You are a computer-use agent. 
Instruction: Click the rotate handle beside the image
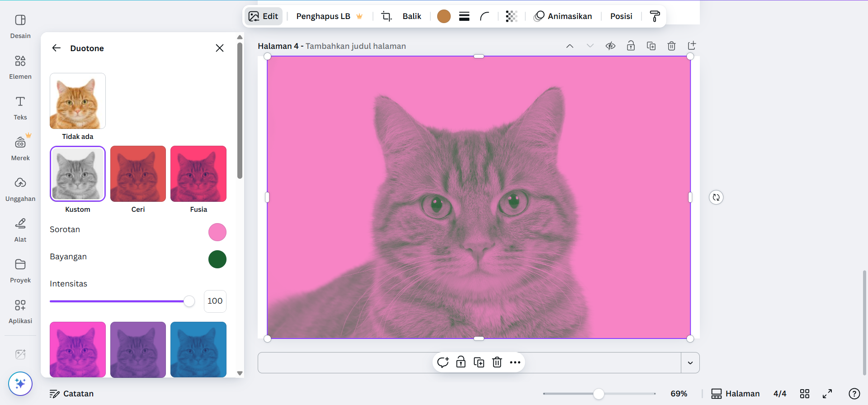point(716,197)
